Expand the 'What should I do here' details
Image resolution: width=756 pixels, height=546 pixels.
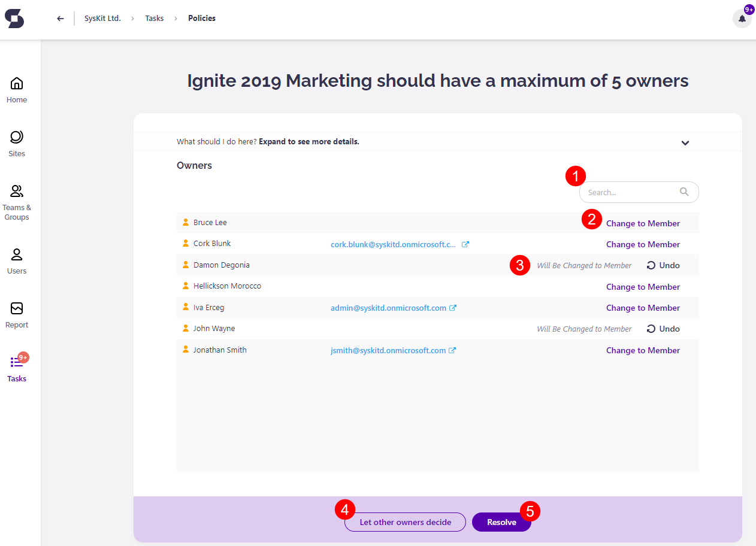click(x=685, y=142)
